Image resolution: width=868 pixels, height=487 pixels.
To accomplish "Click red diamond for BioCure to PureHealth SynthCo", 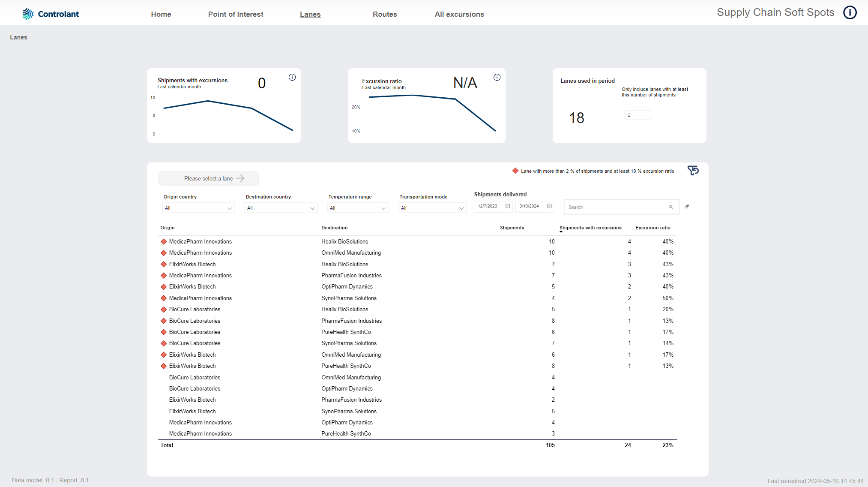I will pyautogui.click(x=164, y=332).
